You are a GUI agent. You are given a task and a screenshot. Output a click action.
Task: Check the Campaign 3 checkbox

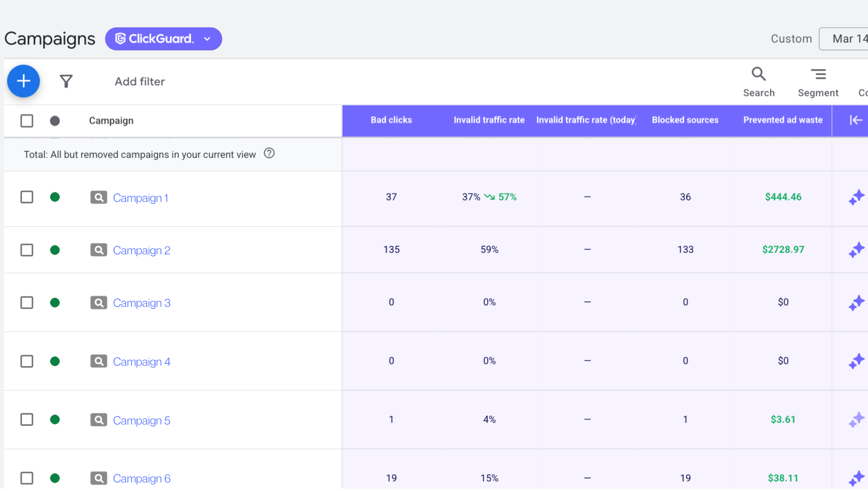[27, 303]
